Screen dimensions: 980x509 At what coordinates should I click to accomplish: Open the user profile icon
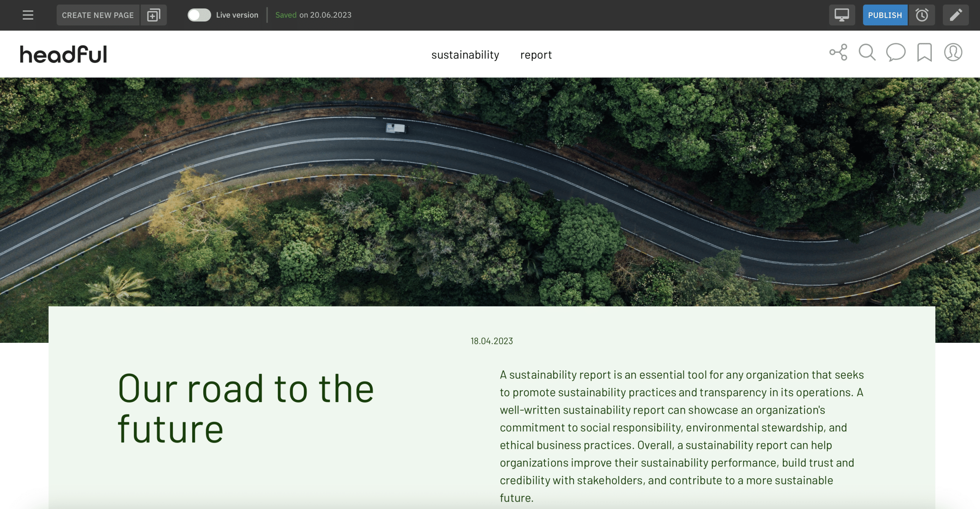coord(953,52)
